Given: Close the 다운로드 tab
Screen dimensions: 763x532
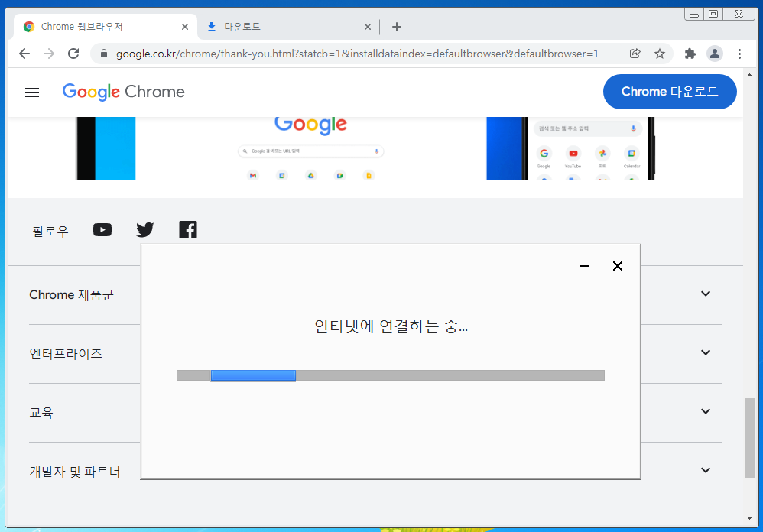Looking at the screenshot, I should point(368,27).
